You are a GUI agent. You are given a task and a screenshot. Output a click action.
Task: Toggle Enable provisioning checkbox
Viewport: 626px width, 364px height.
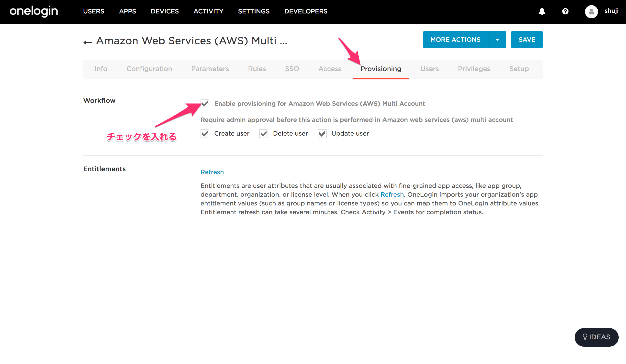[x=205, y=104]
